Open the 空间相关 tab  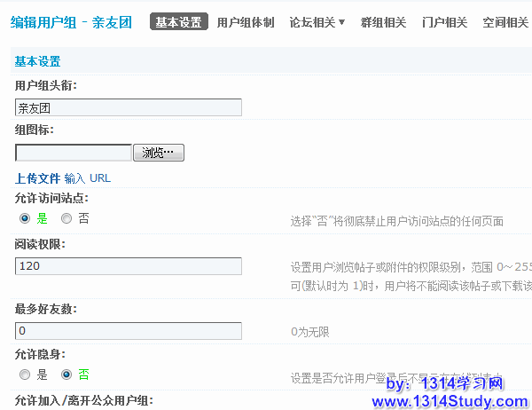505,22
